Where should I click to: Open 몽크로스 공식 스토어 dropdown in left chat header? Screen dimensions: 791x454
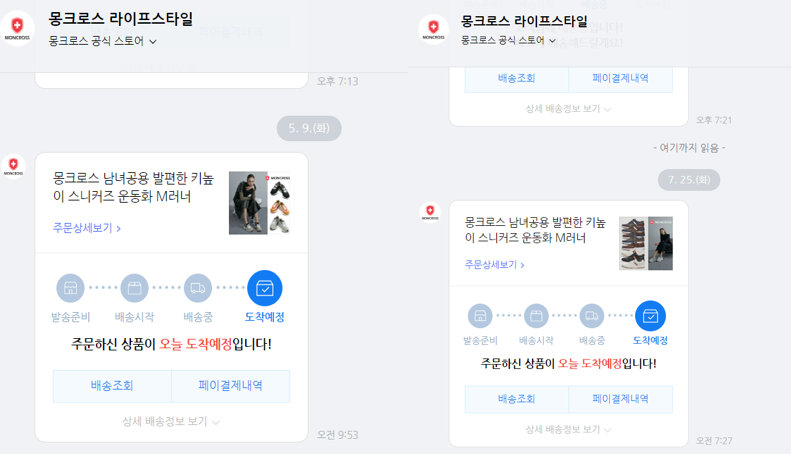coord(102,41)
